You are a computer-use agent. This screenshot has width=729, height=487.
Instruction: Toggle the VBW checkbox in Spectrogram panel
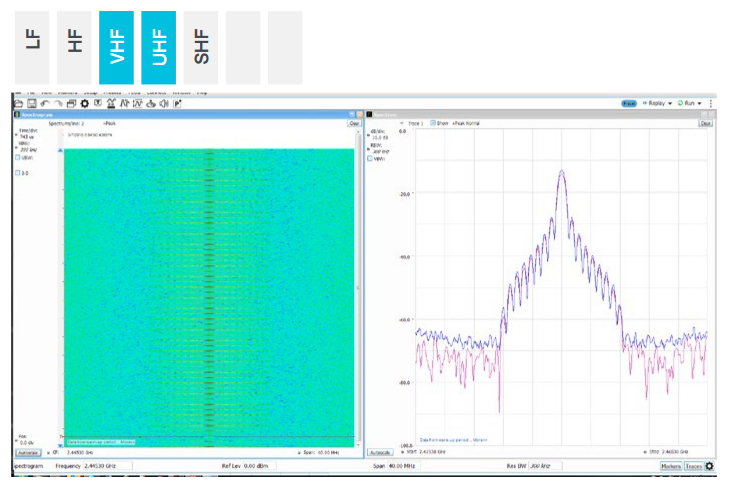point(18,157)
